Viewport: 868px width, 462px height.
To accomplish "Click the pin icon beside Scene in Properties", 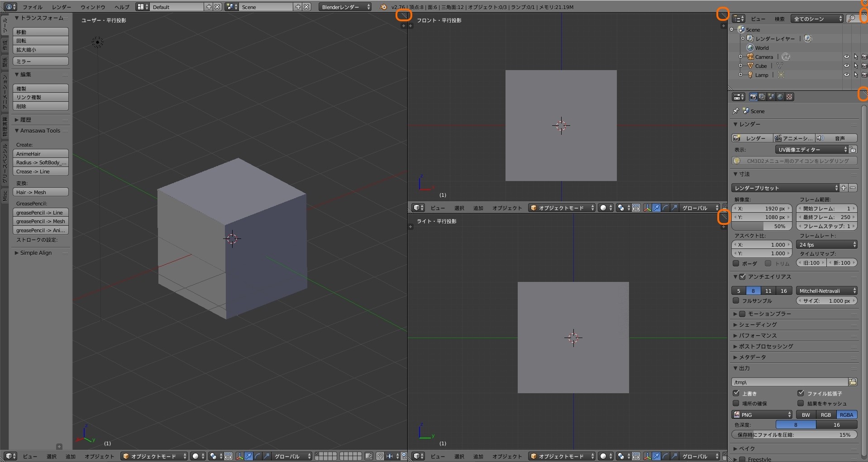I will [735, 111].
